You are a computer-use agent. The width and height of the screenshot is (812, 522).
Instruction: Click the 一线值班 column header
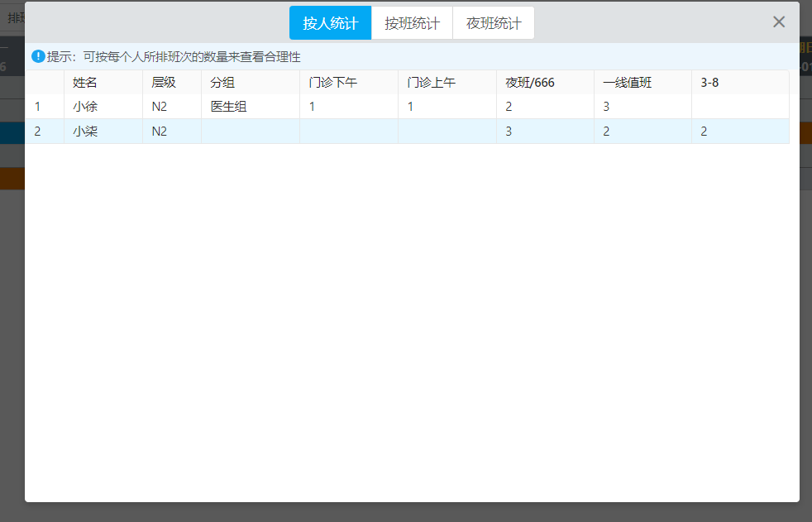642,83
